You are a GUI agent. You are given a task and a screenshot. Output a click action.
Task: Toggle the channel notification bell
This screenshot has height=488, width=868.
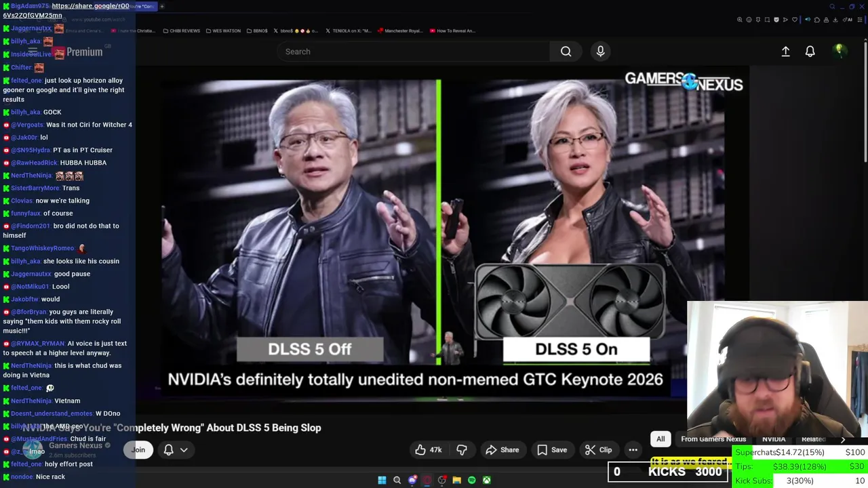point(169,449)
